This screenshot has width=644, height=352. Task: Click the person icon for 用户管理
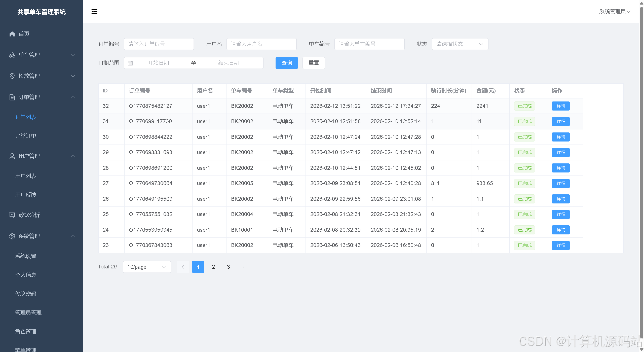(12, 156)
